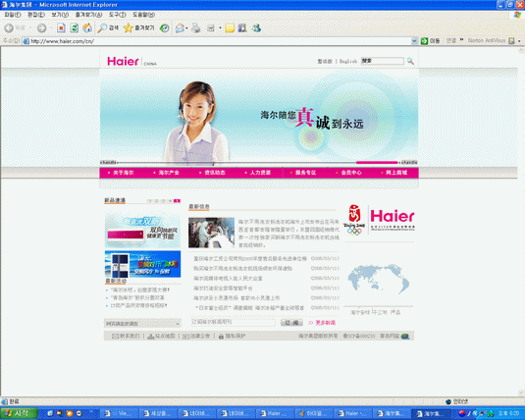Stop page loading with the red X icon
The image size is (525, 420).
click(x=61, y=28)
